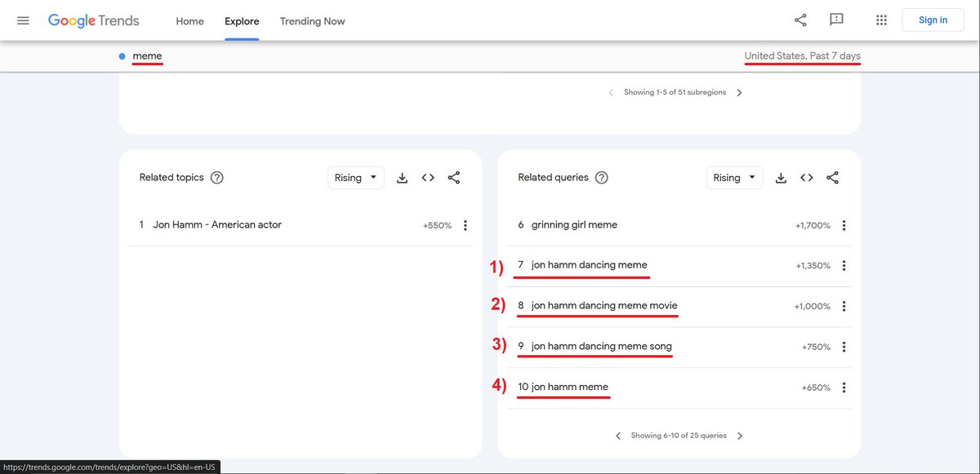Viewport: 980px width, 474px height.
Task: Click Showing 1-5 of 51 subregions text
Action: [x=675, y=93]
